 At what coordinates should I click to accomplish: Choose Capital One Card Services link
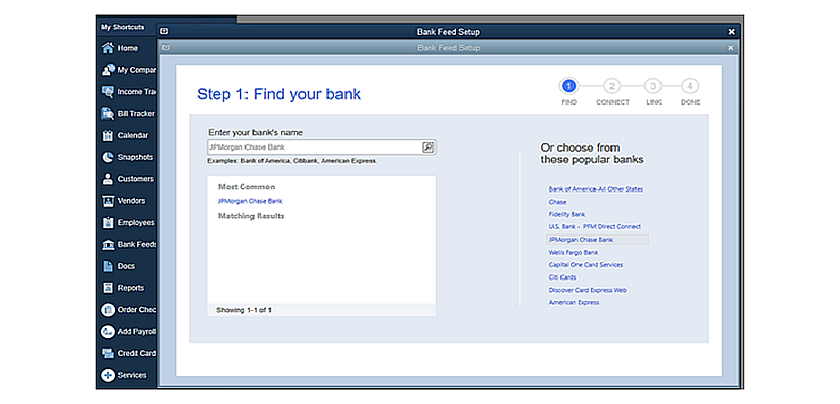pyautogui.click(x=585, y=265)
